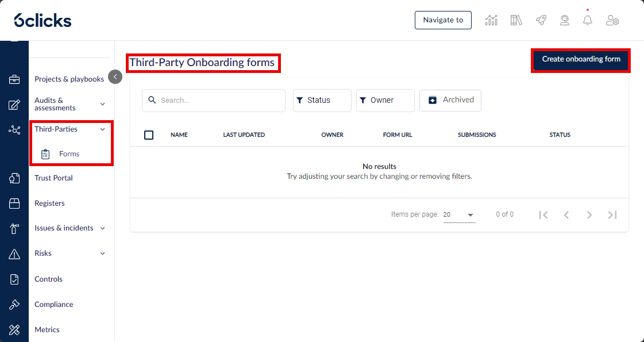Click the ruler-pencil Metrics sidebar icon

point(14,330)
